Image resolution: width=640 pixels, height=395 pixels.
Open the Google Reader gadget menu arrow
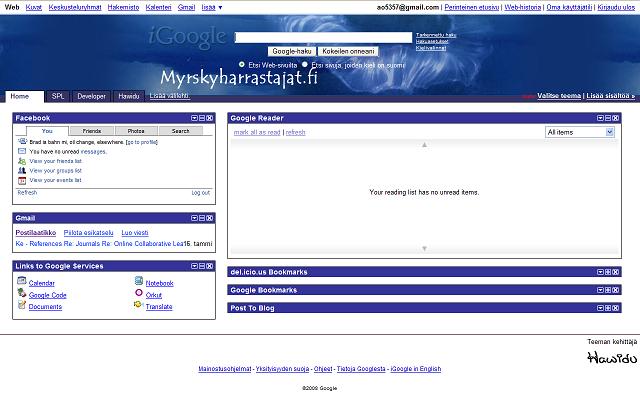tap(600, 118)
